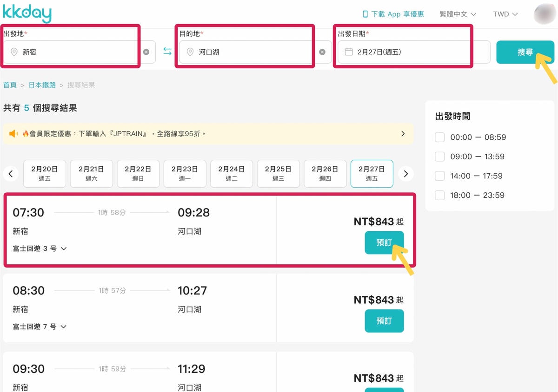Show previous dates with left arrow
The width and height of the screenshot is (558, 392).
click(11, 174)
